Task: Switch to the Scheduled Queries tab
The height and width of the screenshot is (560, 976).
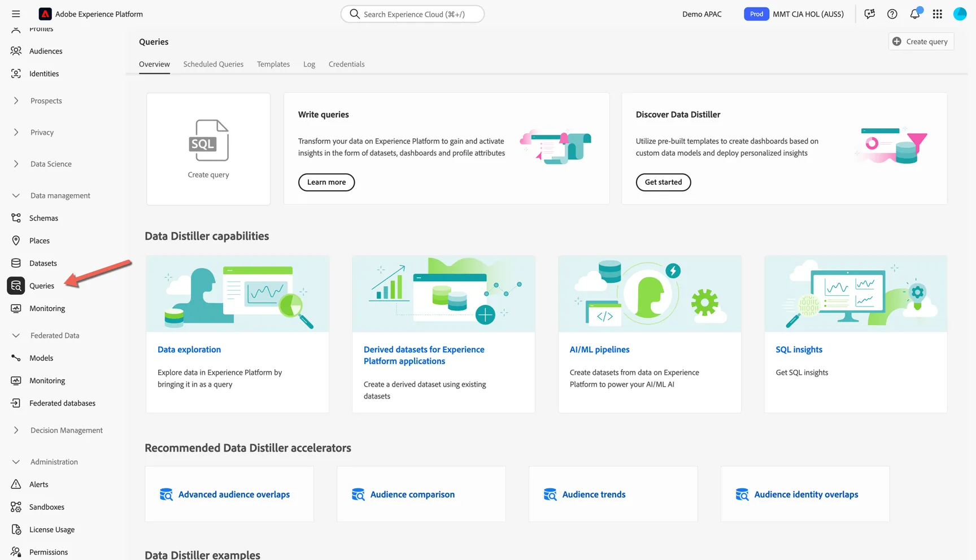Action: pyautogui.click(x=213, y=64)
